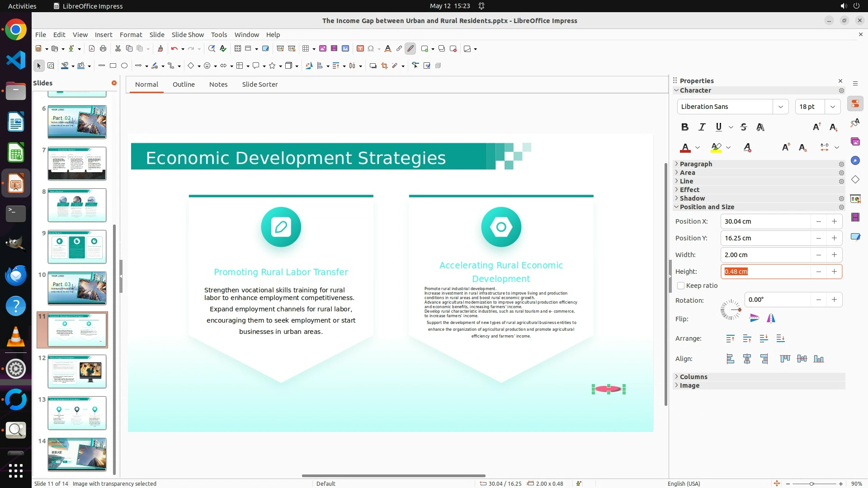Switch to the Slide Sorter tab

point(259,84)
